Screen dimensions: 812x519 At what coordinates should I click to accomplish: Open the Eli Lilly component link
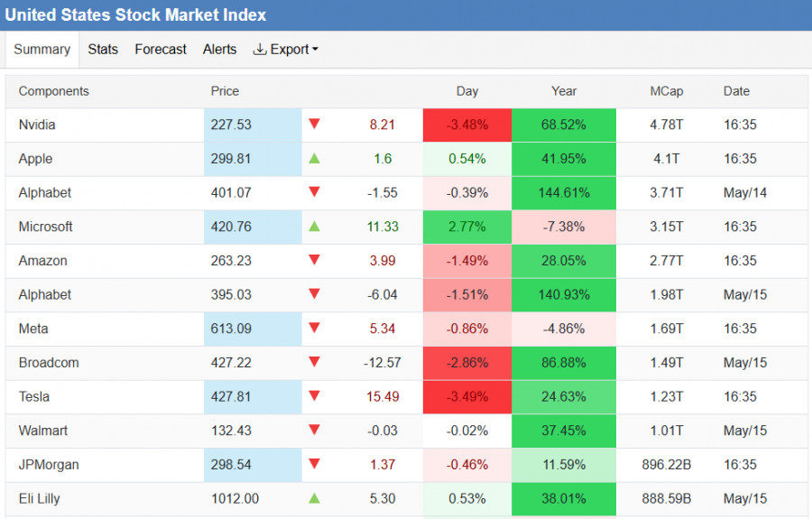(x=40, y=499)
